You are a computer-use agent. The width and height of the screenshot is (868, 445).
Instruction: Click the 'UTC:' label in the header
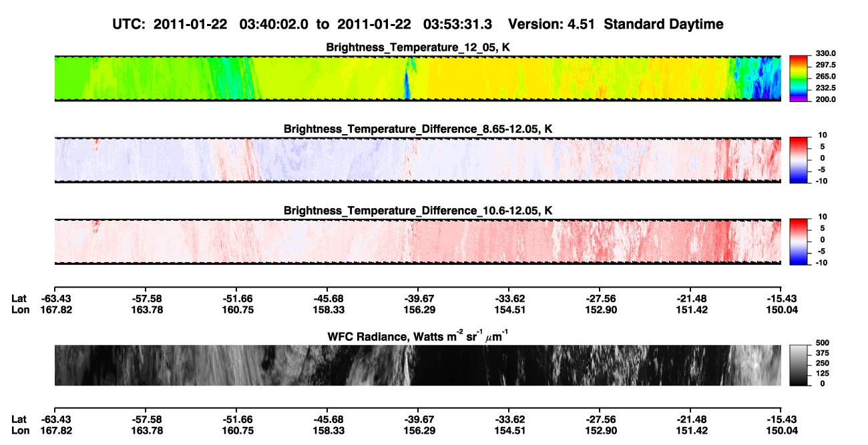pos(130,24)
